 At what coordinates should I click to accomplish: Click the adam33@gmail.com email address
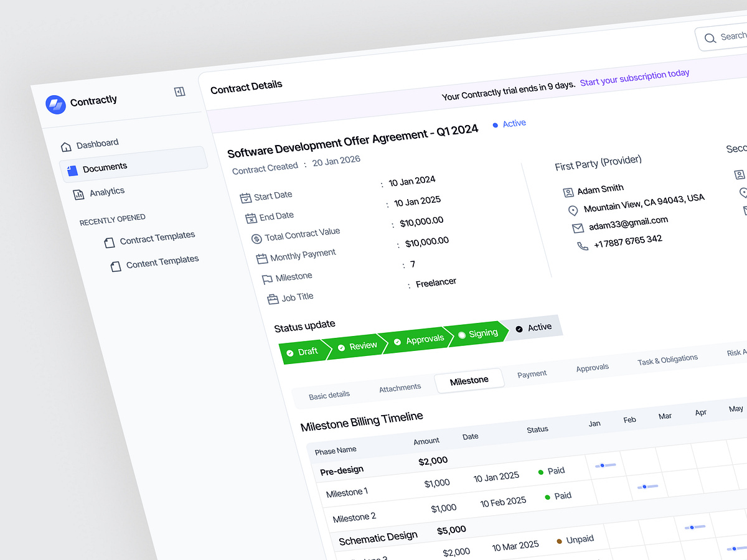(629, 223)
